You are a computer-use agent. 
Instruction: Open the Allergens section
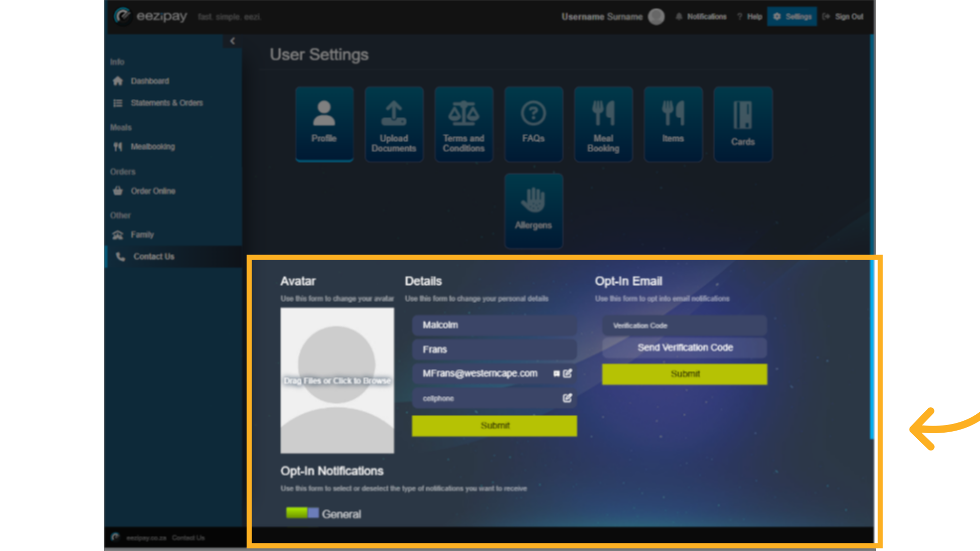[533, 210]
